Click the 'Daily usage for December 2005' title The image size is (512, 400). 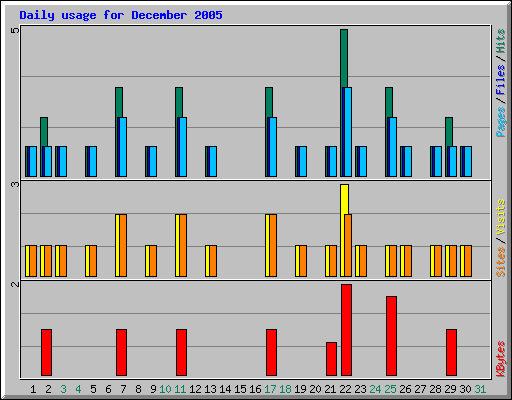121,15
